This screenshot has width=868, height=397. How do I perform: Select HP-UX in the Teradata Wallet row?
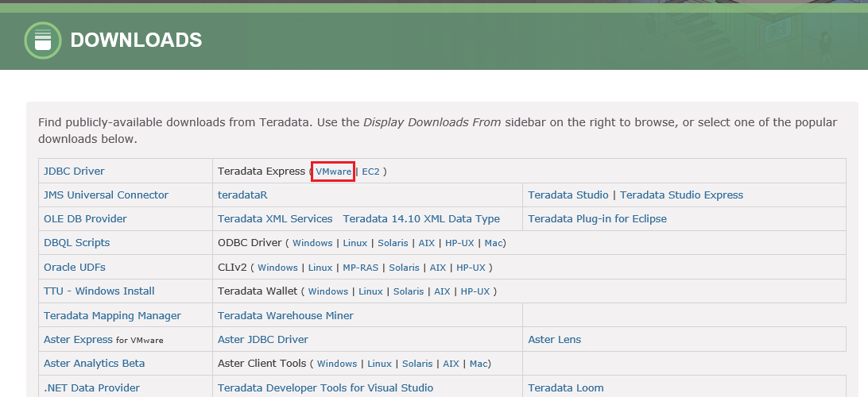tap(475, 291)
